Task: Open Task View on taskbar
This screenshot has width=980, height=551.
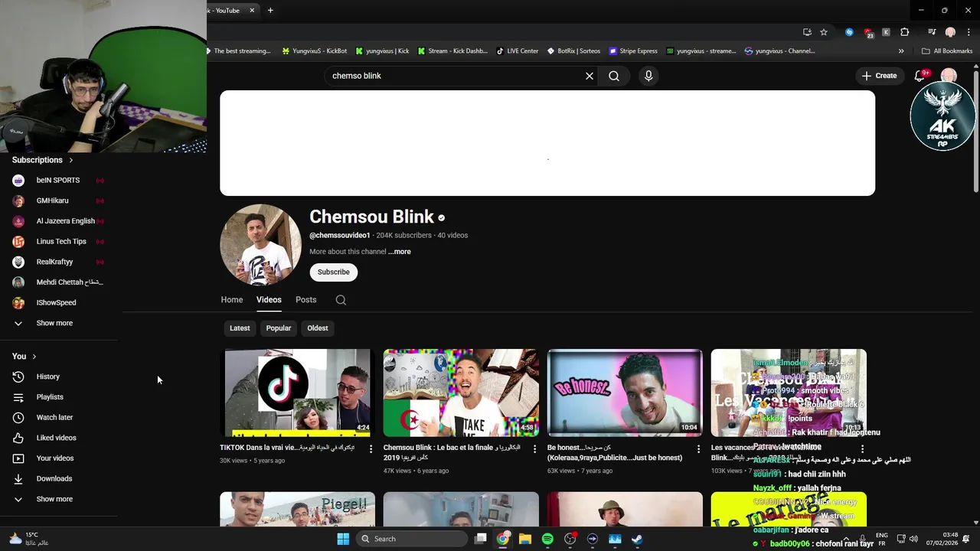Action: tap(480, 539)
